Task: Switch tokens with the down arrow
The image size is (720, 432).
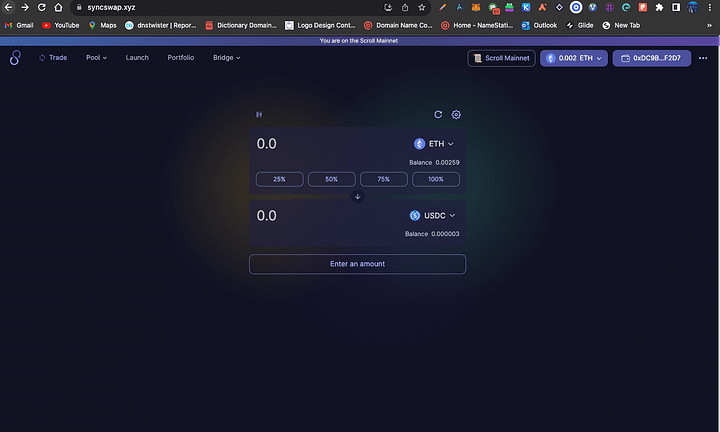Action: (357, 196)
